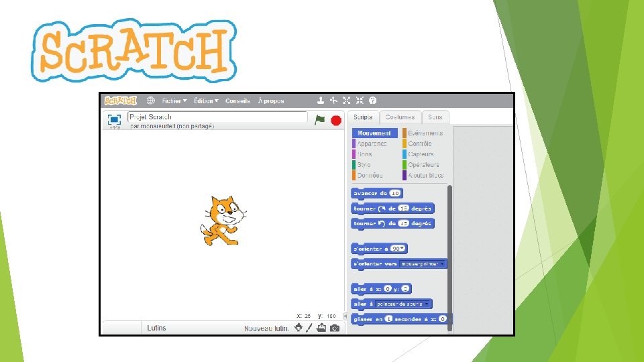Select the Mouvement block category
This screenshot has width=644, height=362.
[x=374, y=133]
